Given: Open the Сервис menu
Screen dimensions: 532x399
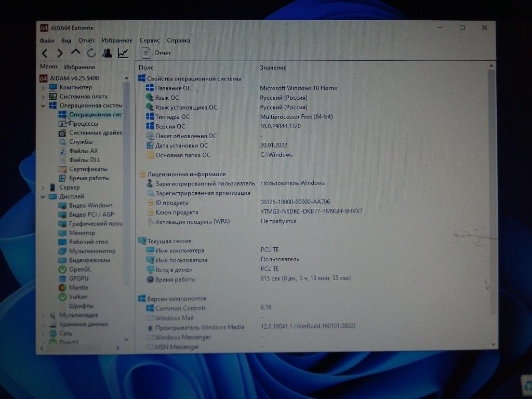Looking at the screenshot, I should click(x=150, y=41).
